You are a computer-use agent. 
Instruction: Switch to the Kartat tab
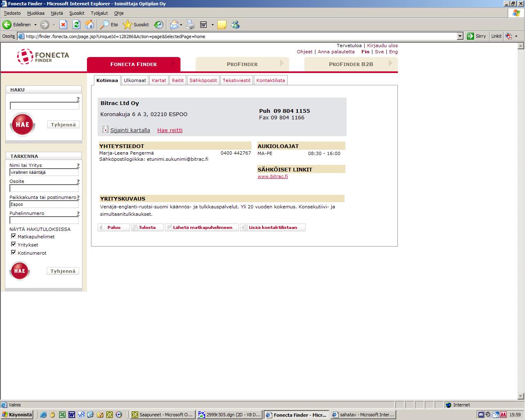[159, 80]
